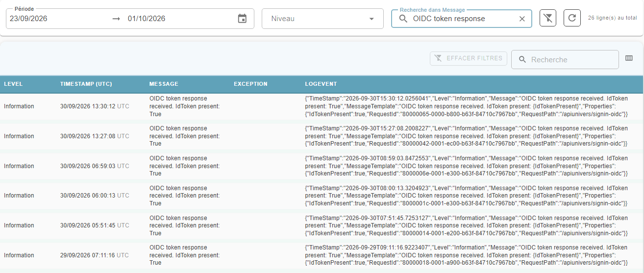Click the 26 ligne(s) au total label

click(x=613, y=18)
